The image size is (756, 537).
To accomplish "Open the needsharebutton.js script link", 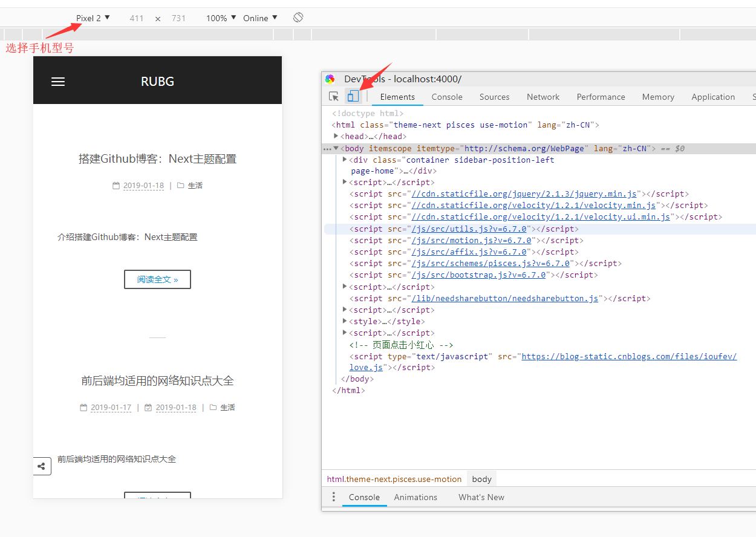I will pyautogui.click(x=504, y=299).
